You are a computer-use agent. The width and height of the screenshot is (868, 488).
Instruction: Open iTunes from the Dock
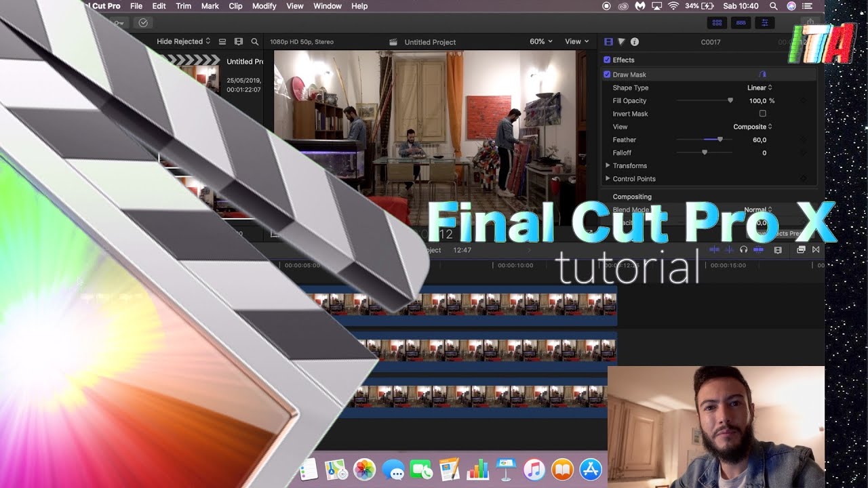pyautogui.click(x=534, y=469)
